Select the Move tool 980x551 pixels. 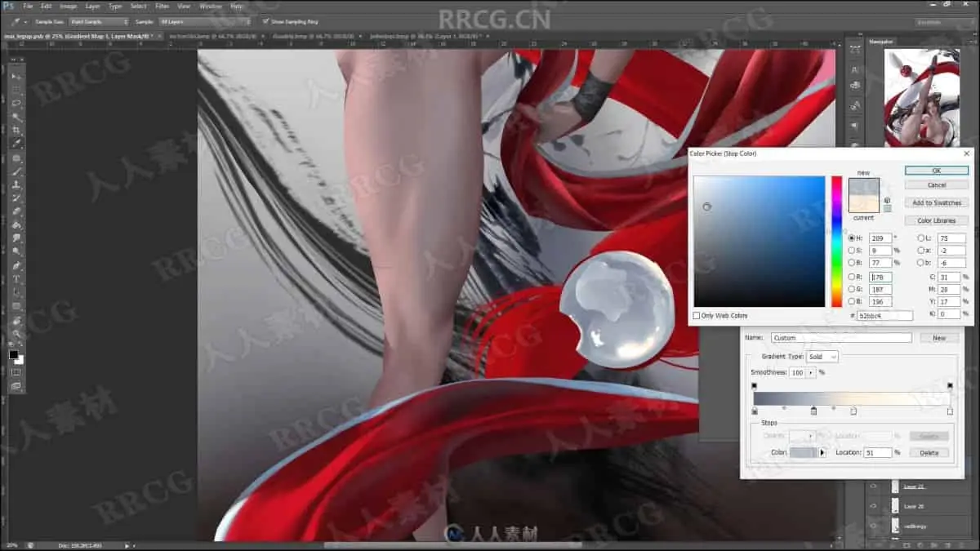(16, 76)
